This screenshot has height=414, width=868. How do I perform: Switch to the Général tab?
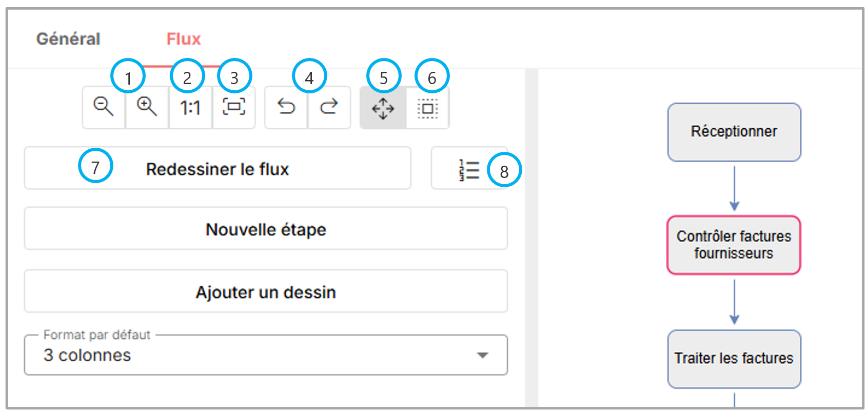(x=68, y=39)
